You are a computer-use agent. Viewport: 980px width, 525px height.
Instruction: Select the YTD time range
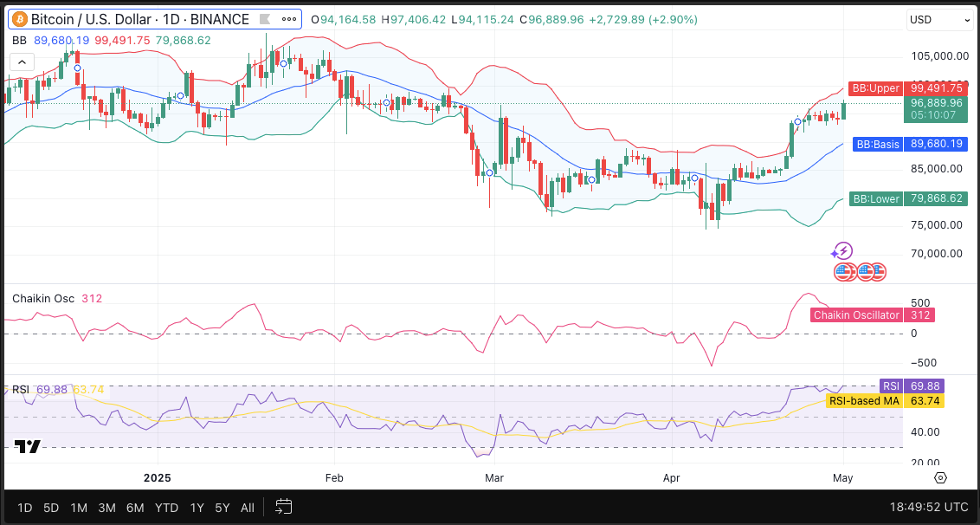tap(166, 508)
